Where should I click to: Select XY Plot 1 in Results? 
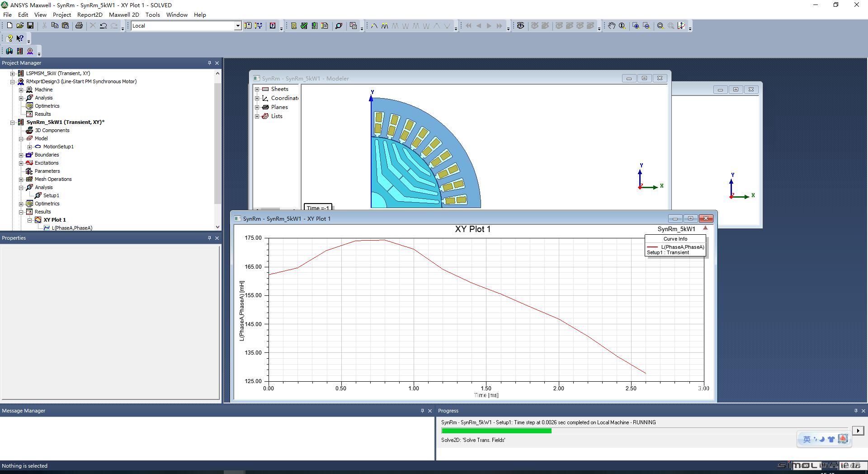pos(54,220)
